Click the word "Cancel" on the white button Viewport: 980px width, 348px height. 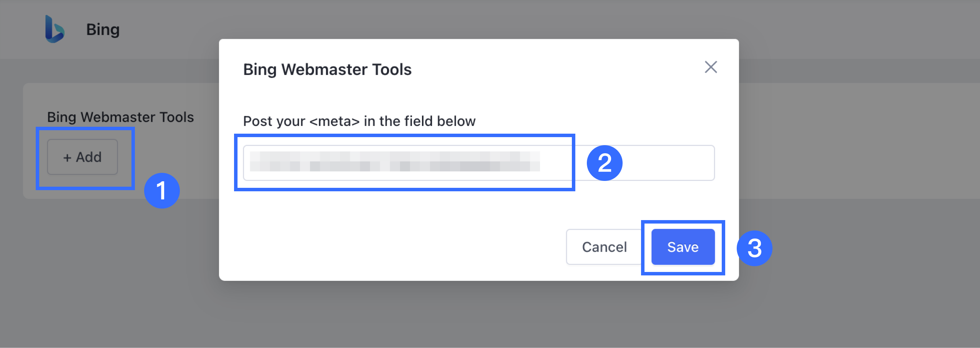coord(604,247)
